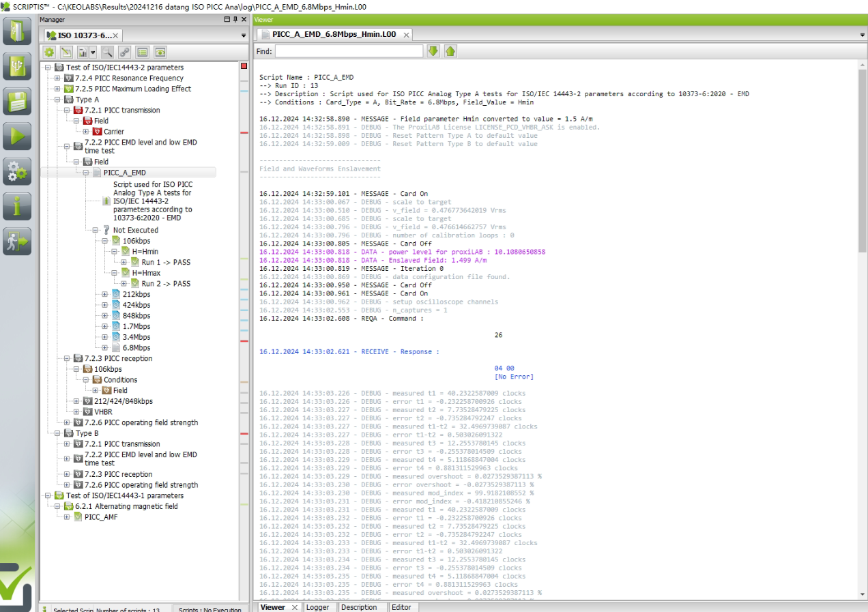Image resolution: width=868 pixels, height=612 pixels.
Task: Open report icon dropdown arrow in Manager toolbar
Action: 93,52
